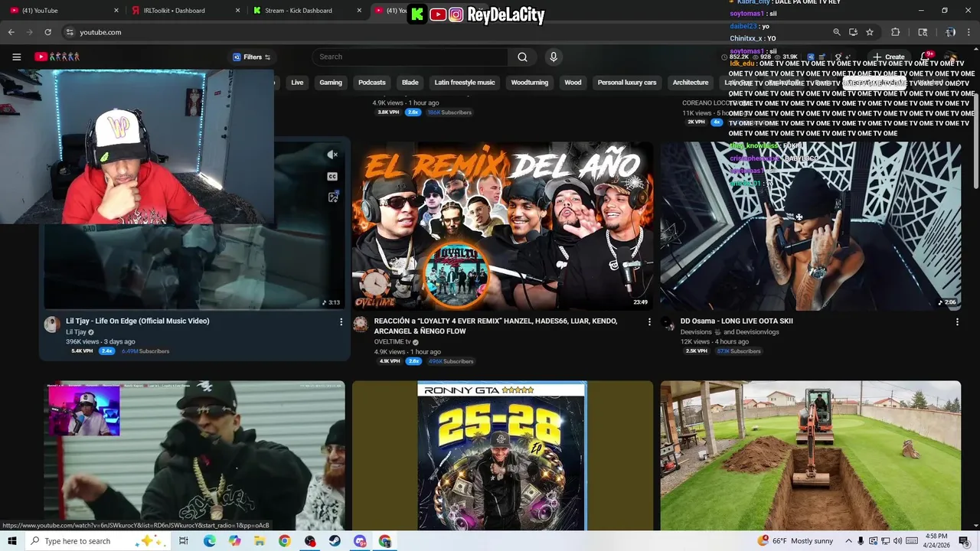Open the zoom magnifier in the address bar

[x=837, y=32]
